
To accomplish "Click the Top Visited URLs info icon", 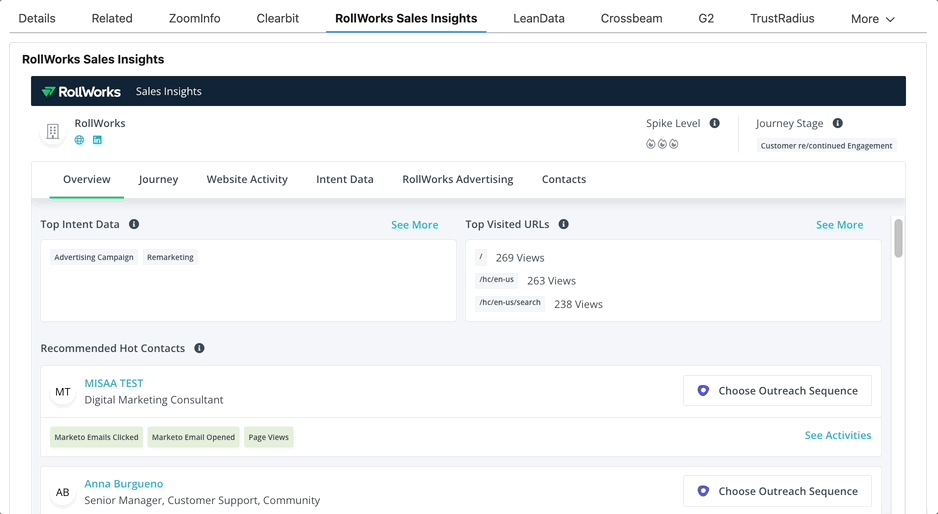I will coord(564,225).
